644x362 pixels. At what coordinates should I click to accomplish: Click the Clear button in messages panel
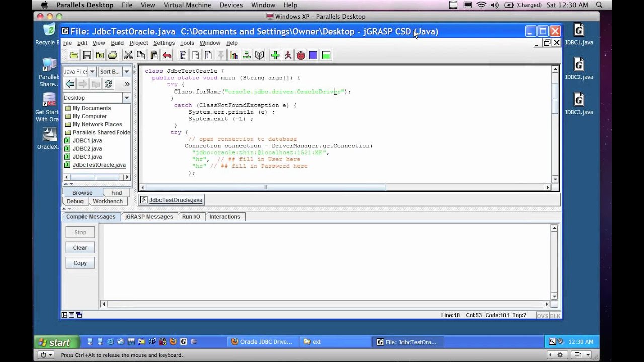click(80, 248)
